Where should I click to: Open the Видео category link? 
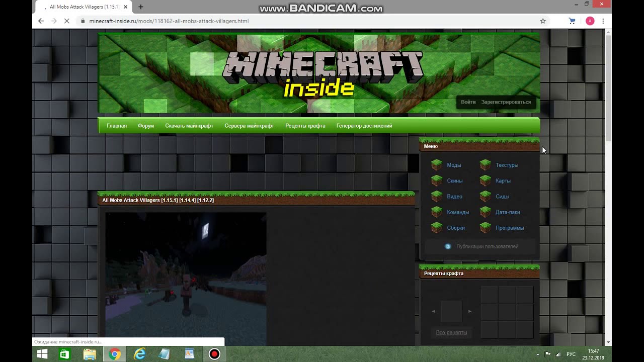tap(454, 197)
